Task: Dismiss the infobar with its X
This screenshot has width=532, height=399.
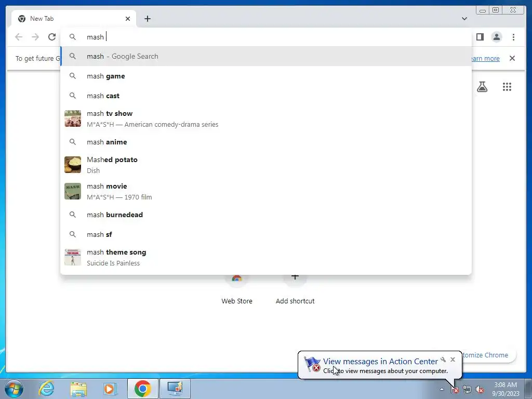Action: tap(512, 58)
